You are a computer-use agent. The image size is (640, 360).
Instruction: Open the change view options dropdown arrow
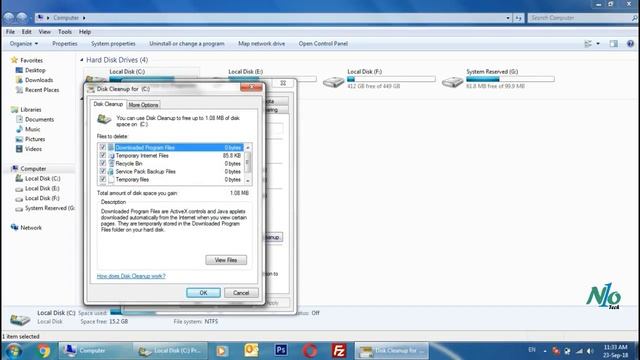click(598, 44)
